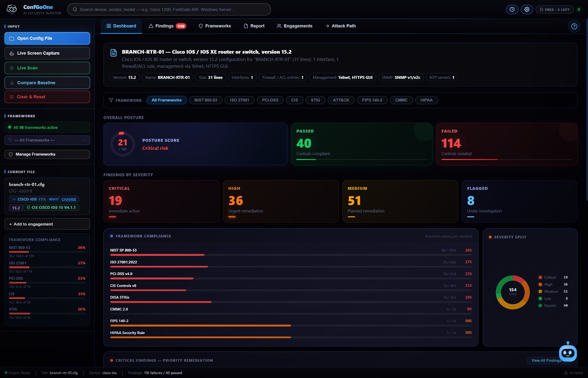
Task: Click the severity split donut chart
Action: [513, 292]
